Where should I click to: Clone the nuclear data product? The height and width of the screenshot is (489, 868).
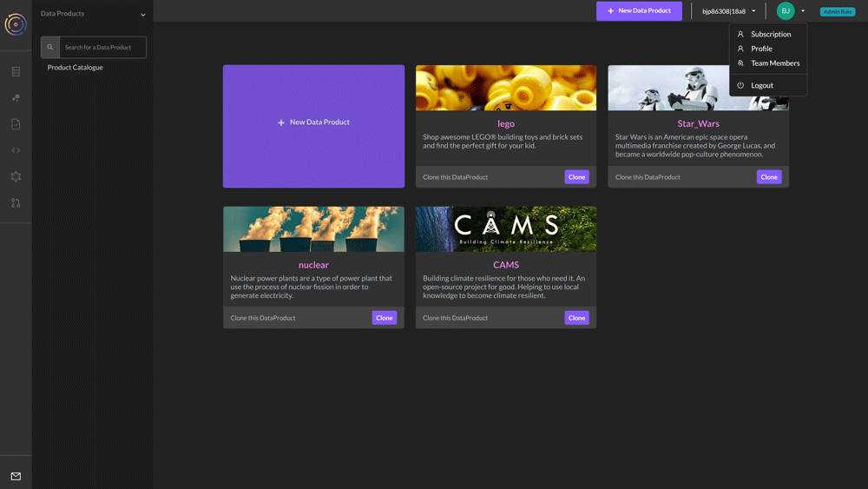tap(385, 318)
